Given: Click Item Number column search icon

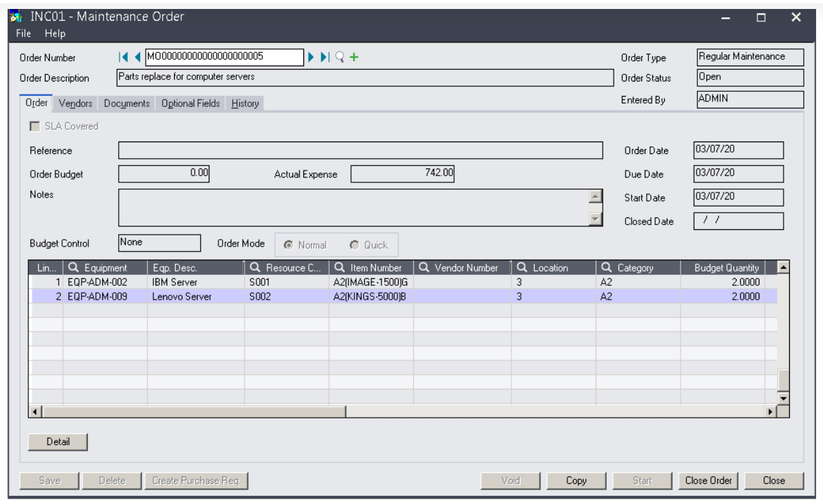Looking at the screenshot, I should pyautogui.click(x=339, y=268).
